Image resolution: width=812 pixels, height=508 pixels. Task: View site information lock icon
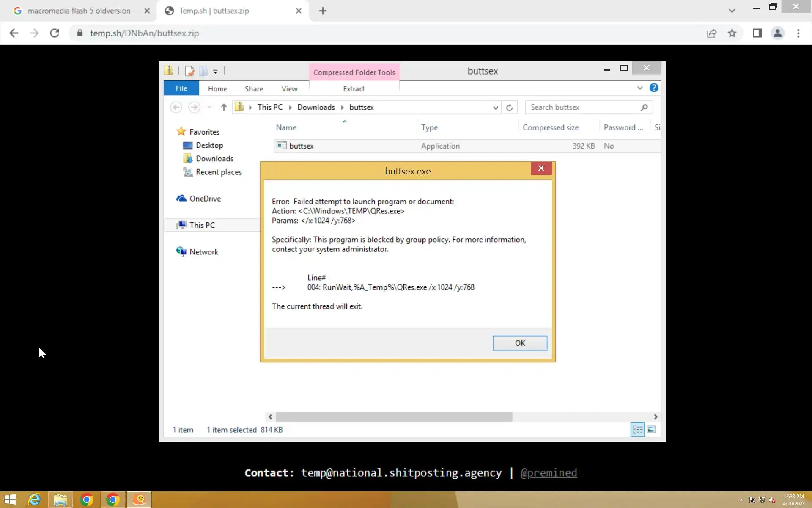coord(80,33)
